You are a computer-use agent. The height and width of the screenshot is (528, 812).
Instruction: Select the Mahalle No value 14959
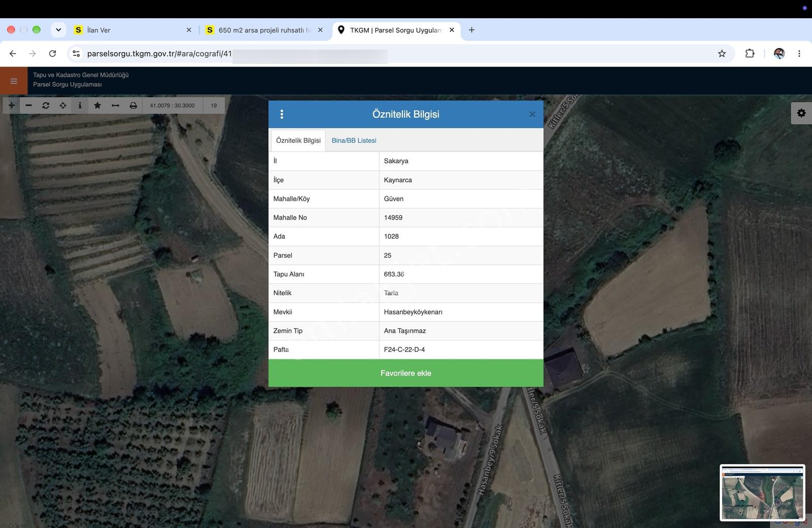[393, 218]
